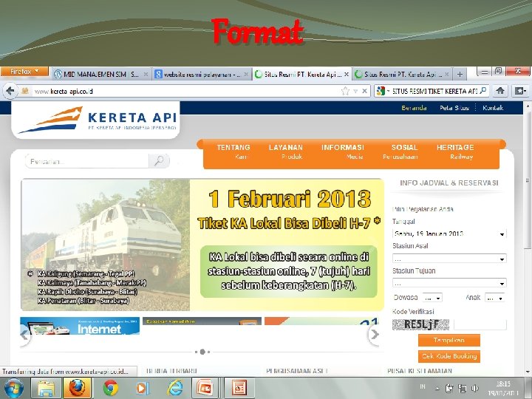The width and height of the screenshot is (532, 399).
Task: Open Firefox home page icon
Action: 500,91
